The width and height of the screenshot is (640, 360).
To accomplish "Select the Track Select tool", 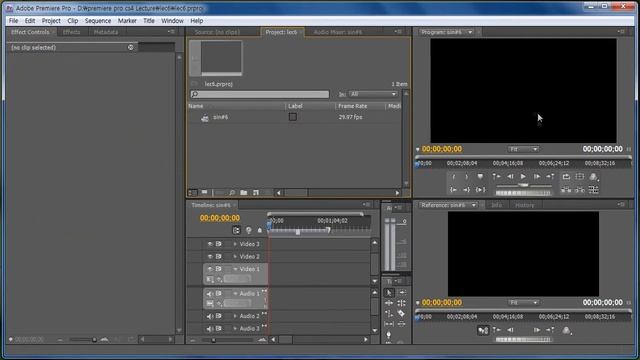I will tap(402, 293).
